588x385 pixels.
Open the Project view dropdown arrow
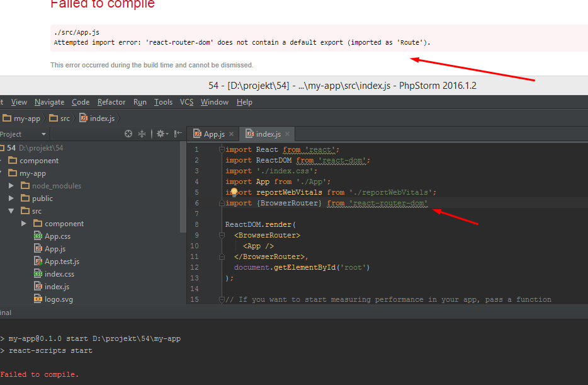[43, 134]
